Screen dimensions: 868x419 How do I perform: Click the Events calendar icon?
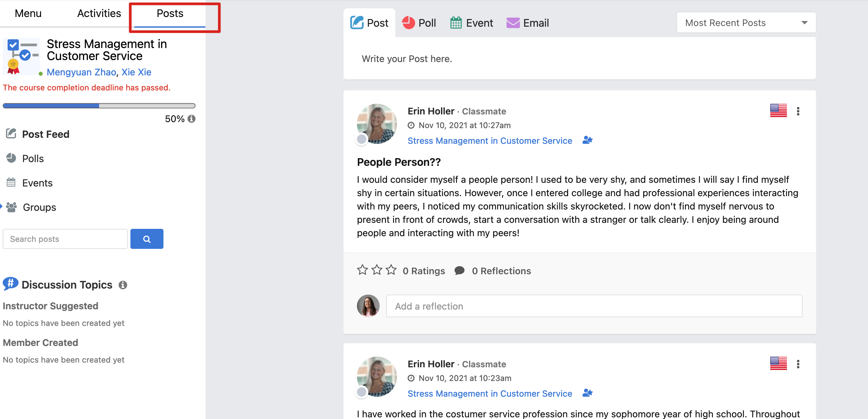coord(11,182)
